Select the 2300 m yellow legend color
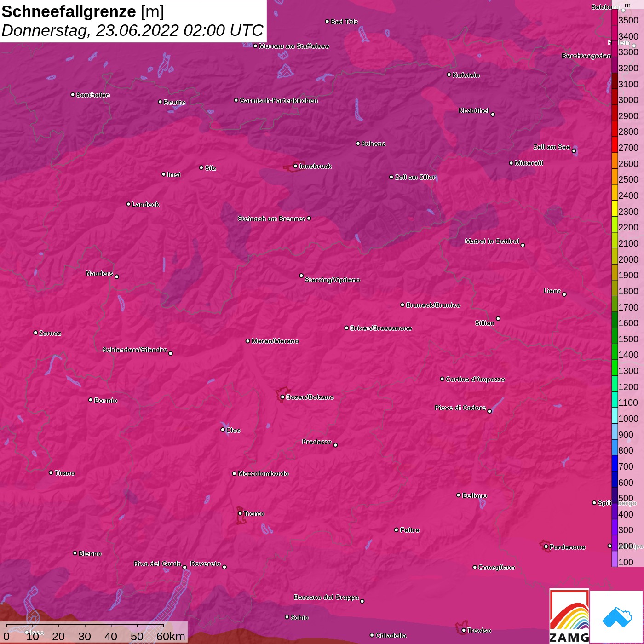This screenshot has height=644, width=644. point(615,208)
